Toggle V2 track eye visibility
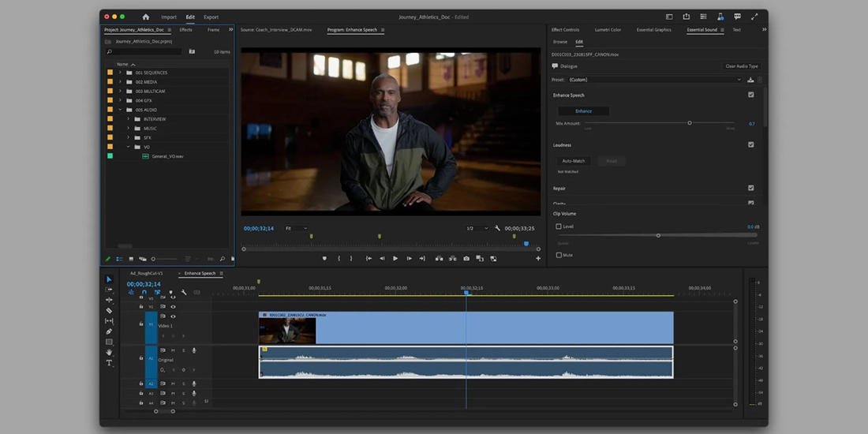 click(x=173, y=307)
